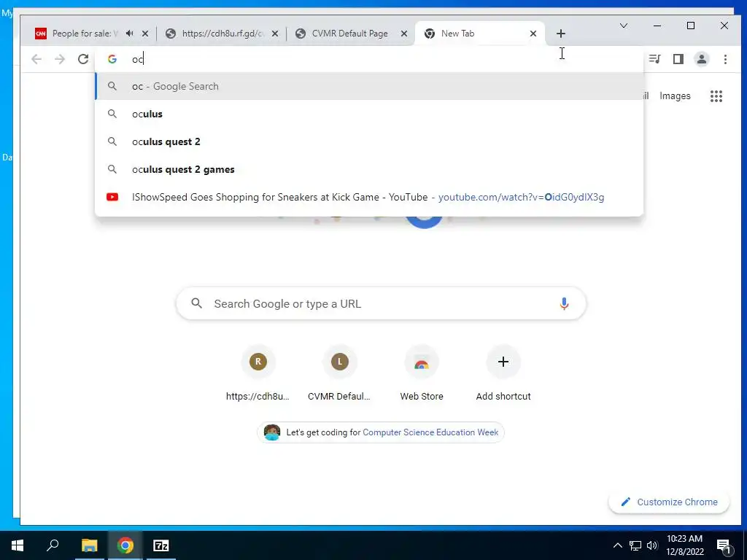This screenshot has width=747, height=560.
Task: Open the Chrome profile avatar
Action: coord(701,59)
